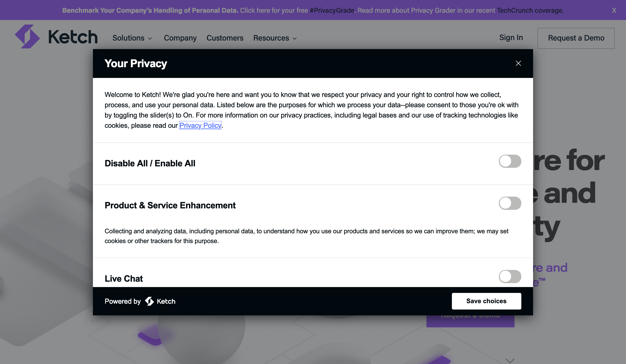The height and width of the screenshot is (364, 626).
Task: Click the down chevron at page bottom
Action: click(510, 361)
